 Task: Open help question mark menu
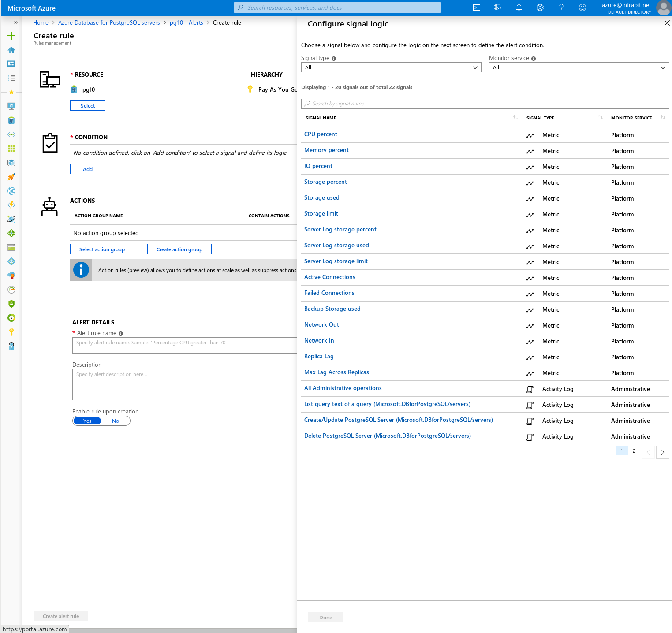click(x=561, y=7)
